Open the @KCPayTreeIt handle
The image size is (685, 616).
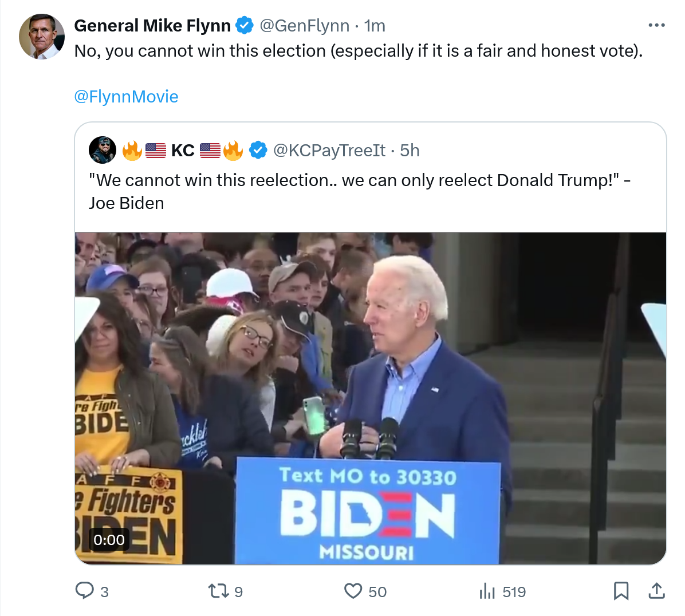(x=329, y=151)
